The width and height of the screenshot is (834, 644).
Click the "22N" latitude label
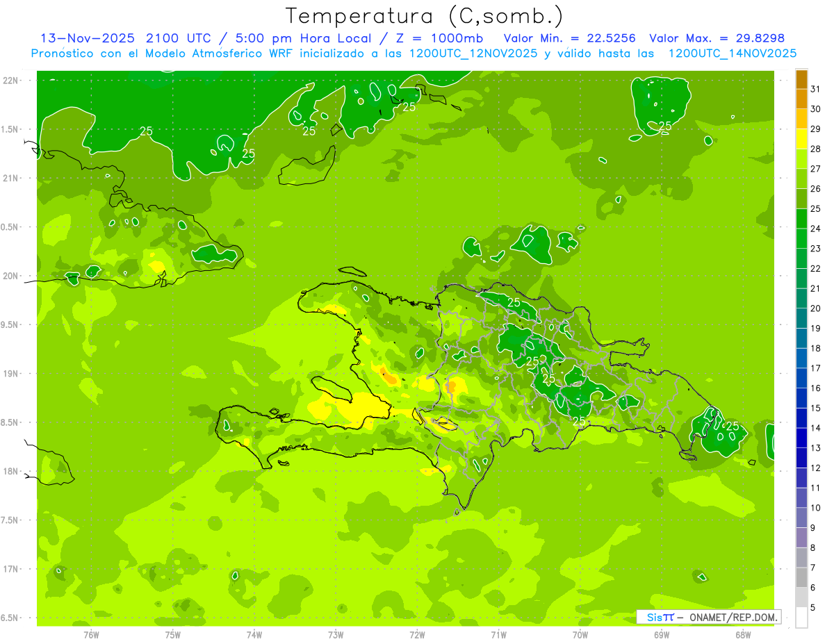tap(10, 81)
